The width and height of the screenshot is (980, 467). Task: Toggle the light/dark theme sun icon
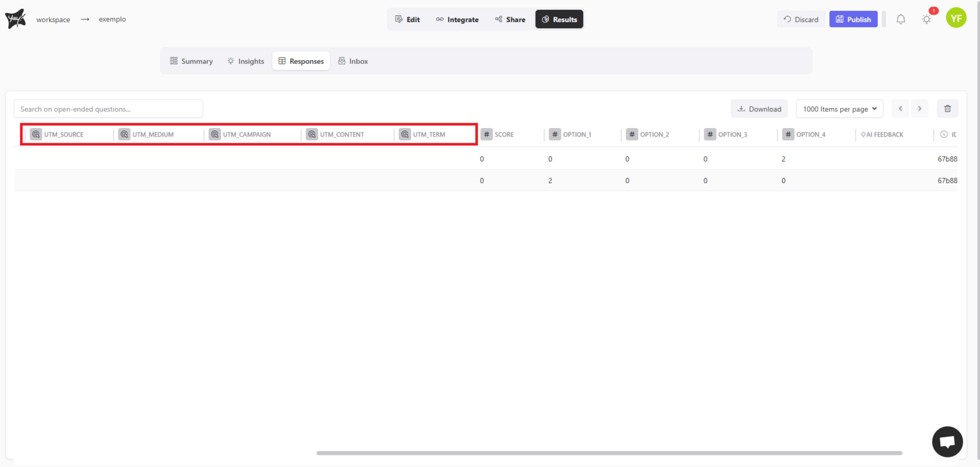tap(926, 20)
